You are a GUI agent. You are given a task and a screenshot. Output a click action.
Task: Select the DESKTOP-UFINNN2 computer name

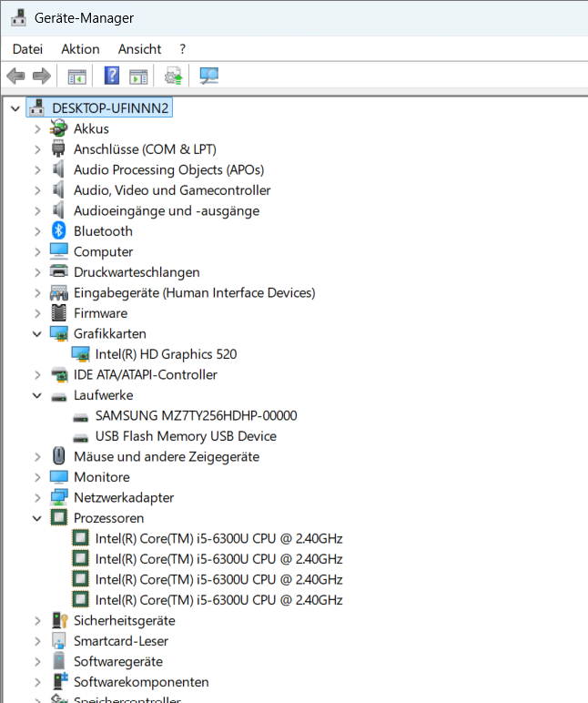pyautogui.click(x=110, y=108)
